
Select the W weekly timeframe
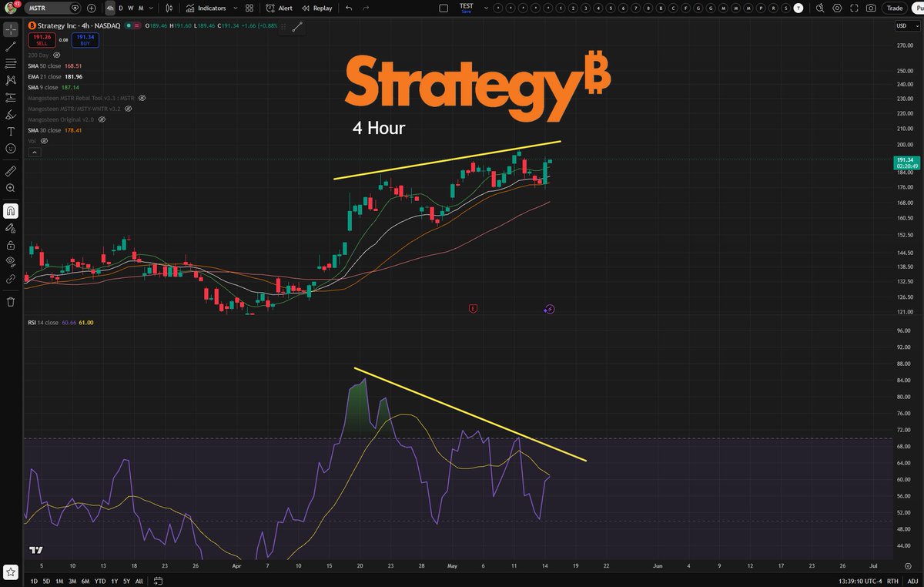click(x=130, y=8)
